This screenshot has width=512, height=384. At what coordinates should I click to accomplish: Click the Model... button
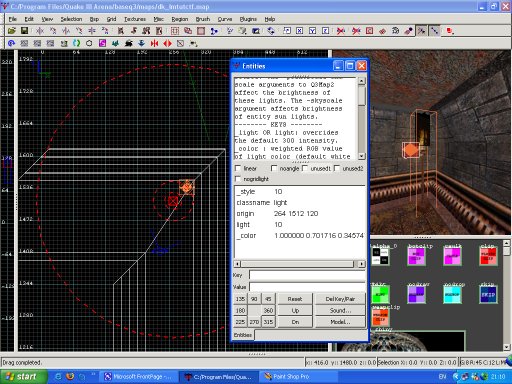click(x=340, y=322)
